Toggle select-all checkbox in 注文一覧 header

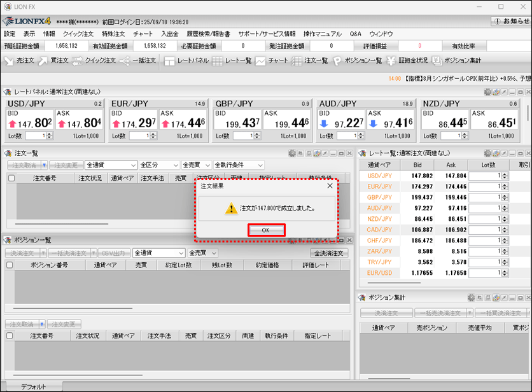coord(11,178)
